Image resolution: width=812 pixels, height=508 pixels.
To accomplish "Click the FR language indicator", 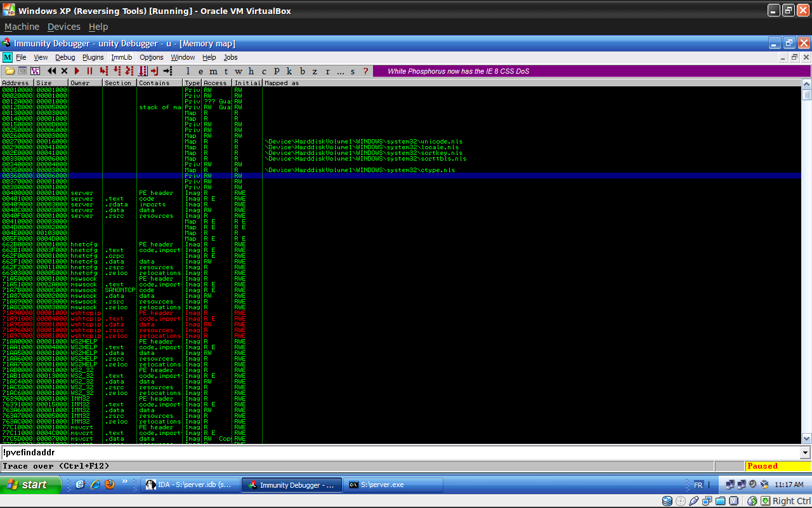I will (698, 485).
